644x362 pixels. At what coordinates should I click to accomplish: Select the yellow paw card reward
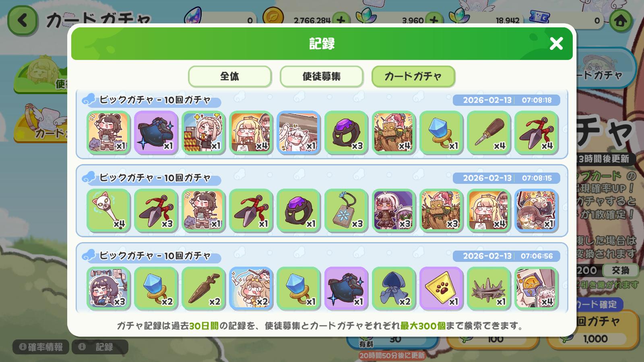click(441, 288)
